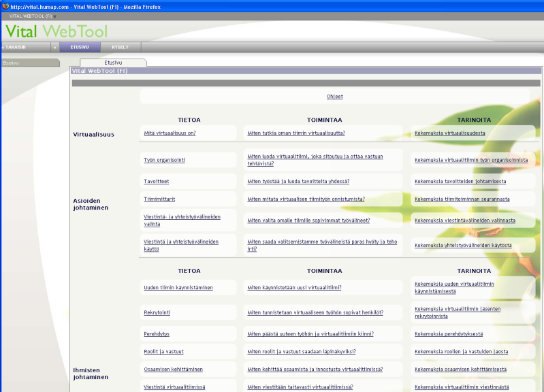Open the 'Työn organisointi' link
The height and width of the screenshot is (392, 544).
click(x=165, y=160)
